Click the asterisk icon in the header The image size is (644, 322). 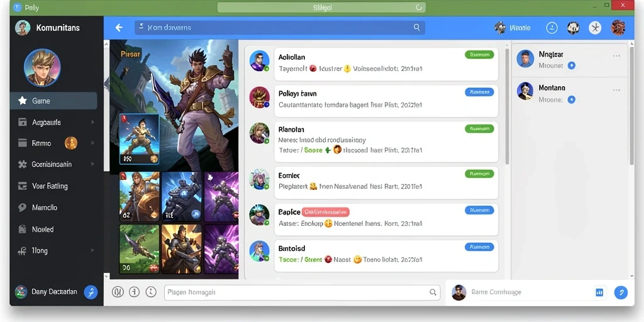click(x=595, y=28)
